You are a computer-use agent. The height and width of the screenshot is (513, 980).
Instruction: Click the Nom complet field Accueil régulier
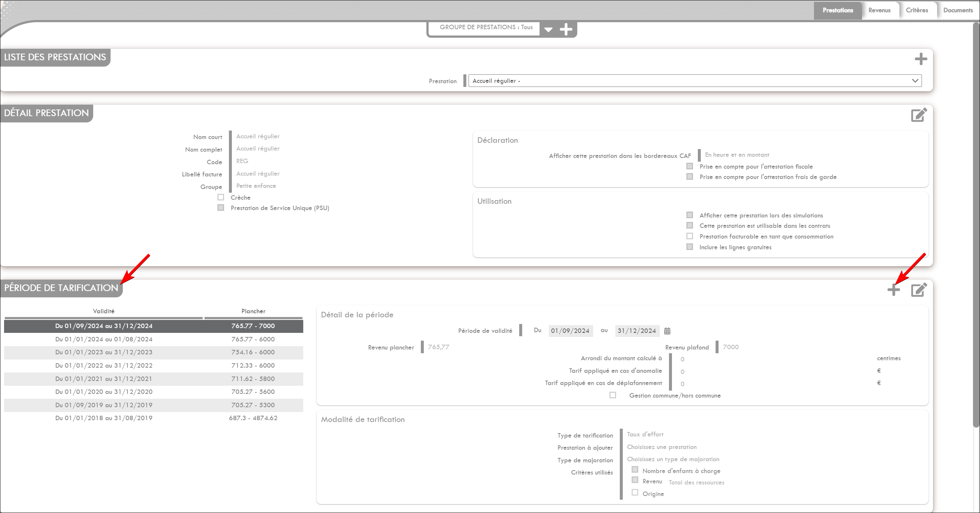(258, 149)
